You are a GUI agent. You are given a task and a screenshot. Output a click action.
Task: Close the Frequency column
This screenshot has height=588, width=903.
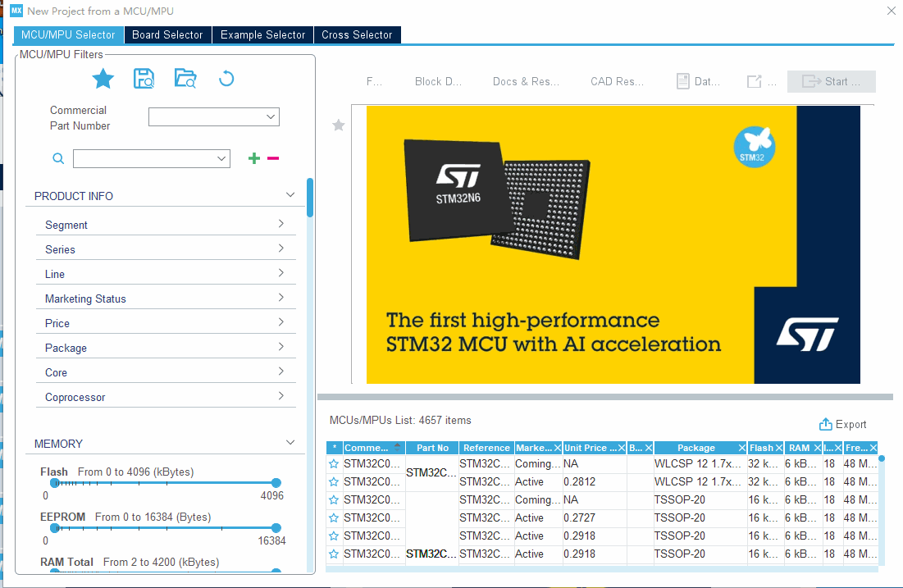point(873,448)
